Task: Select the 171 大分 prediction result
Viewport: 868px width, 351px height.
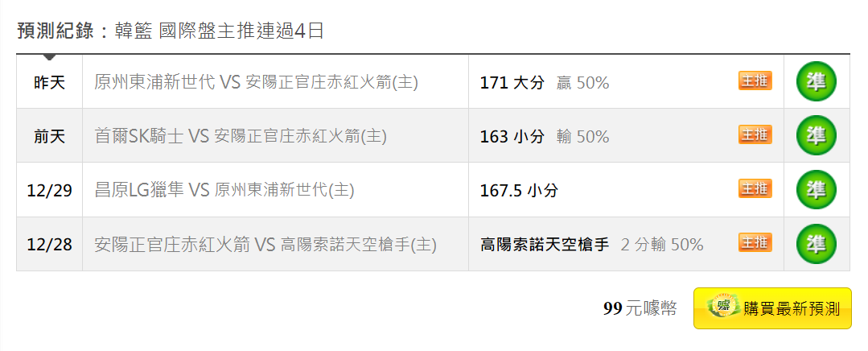Action: [512, 82]
